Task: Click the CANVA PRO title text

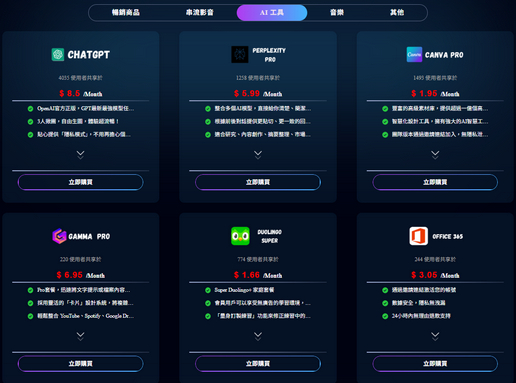Action: [444, 55]
